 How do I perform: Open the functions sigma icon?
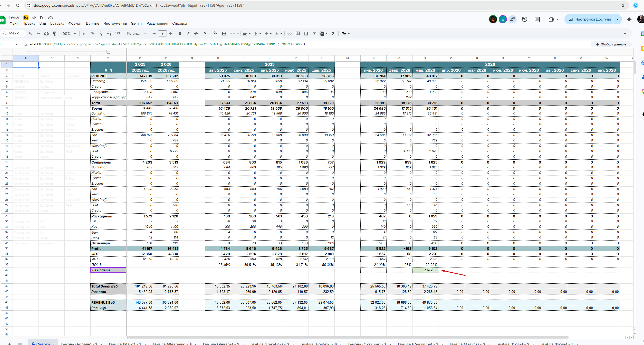tap(333, 34)
